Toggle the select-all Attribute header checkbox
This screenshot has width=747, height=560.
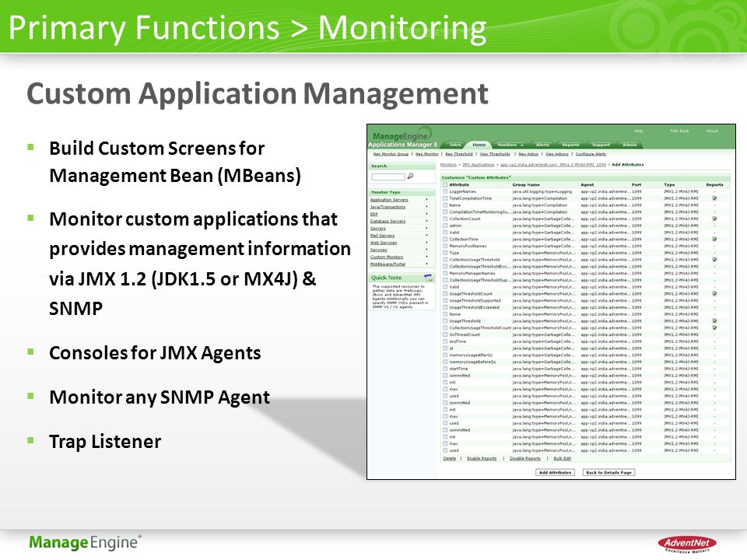coord(445,185)
